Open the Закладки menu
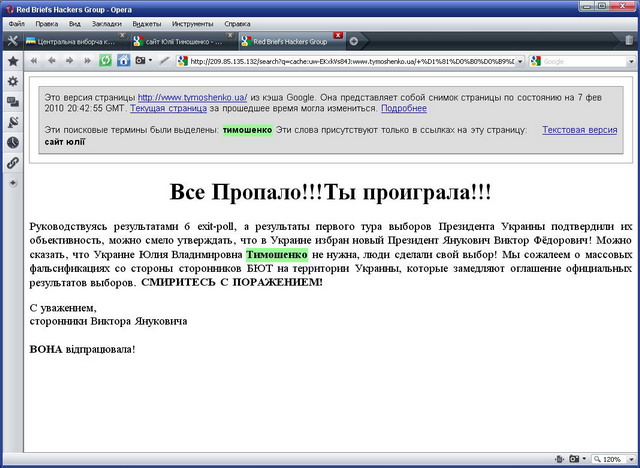The height and width of the screenshot is (468, 640). (x=106, y=22)
